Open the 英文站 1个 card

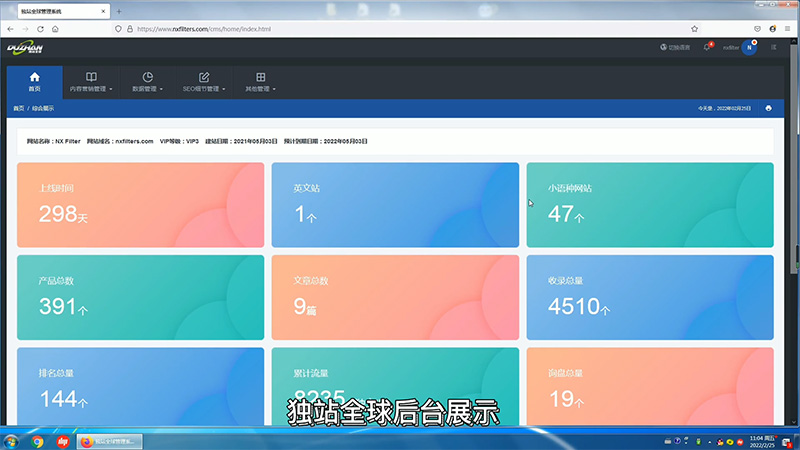tap(395, 205)
